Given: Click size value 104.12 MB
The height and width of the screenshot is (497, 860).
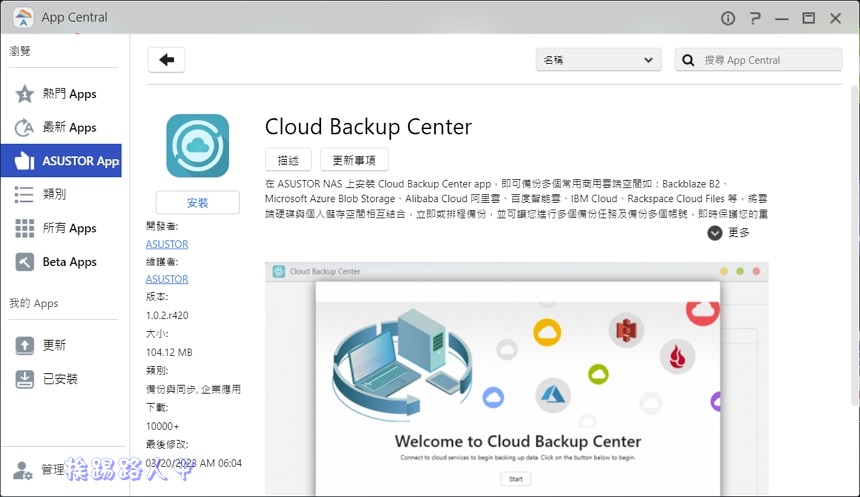Looking at the screenshot, I should 169,352.
